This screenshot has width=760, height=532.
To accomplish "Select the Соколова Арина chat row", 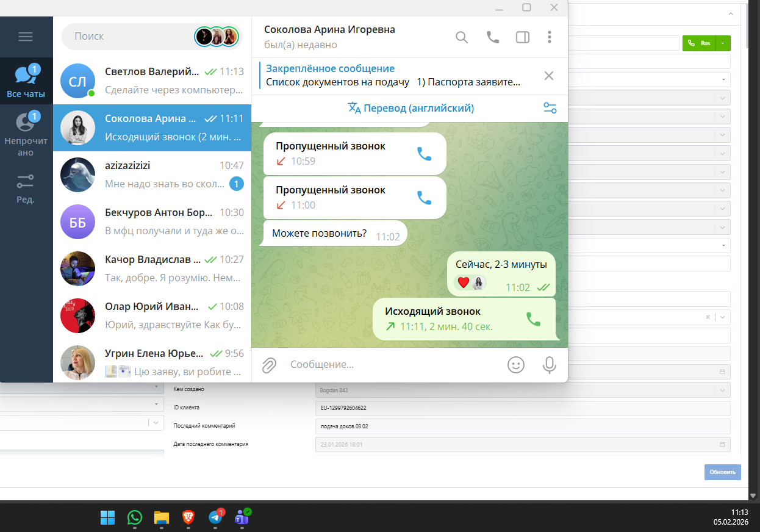I will click(152, 128).
